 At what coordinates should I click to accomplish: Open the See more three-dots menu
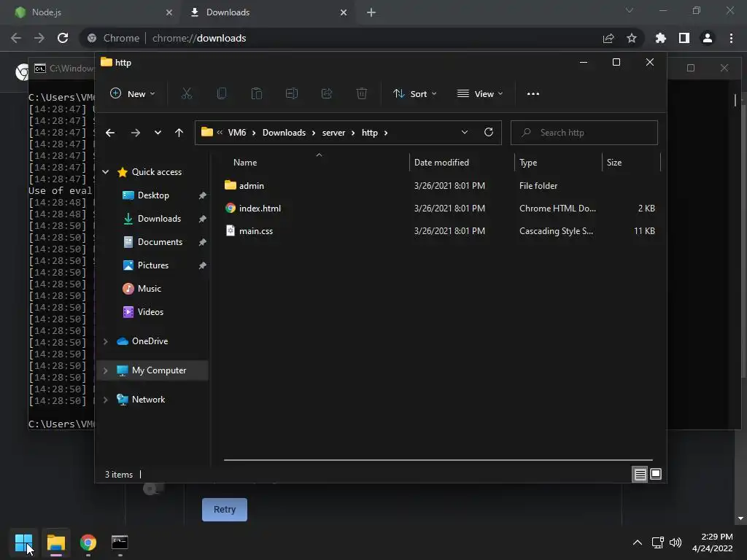click(x=533, y=94)
